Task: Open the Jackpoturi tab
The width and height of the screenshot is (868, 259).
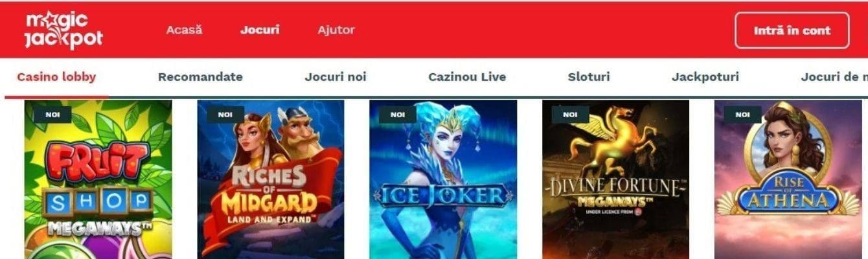Action: [x=705, y=77]
